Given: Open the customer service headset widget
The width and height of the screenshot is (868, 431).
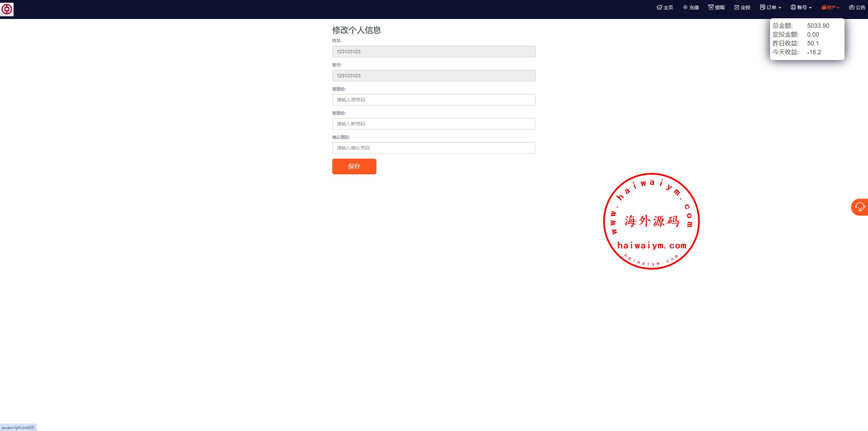Looking at the screenshot, I should click(860, 207).
